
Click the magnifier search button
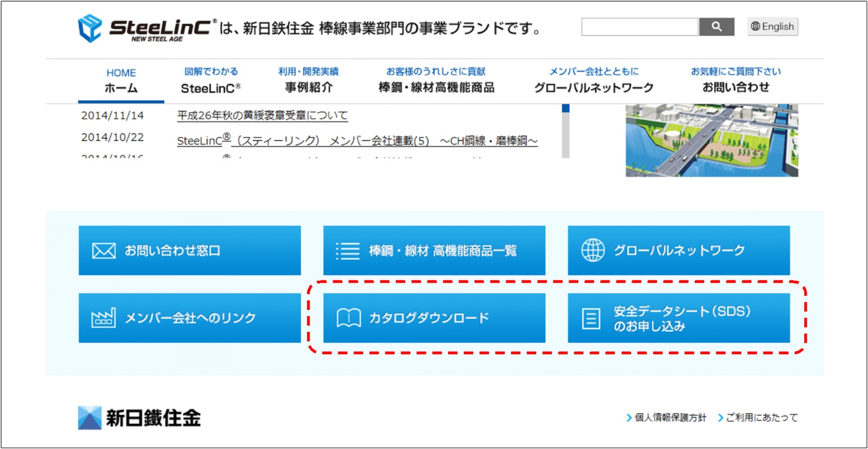click(x=716, y=26)
